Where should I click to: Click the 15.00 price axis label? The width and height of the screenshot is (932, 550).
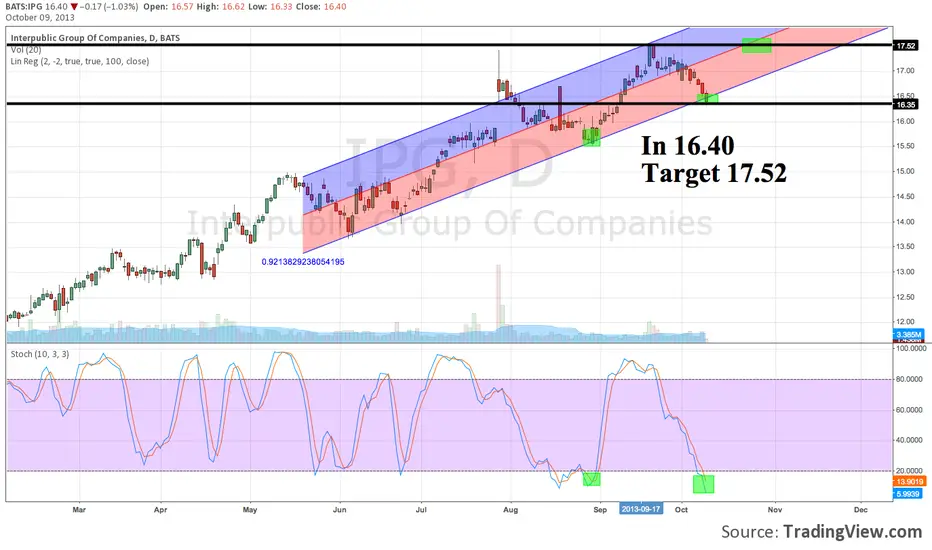906,171
